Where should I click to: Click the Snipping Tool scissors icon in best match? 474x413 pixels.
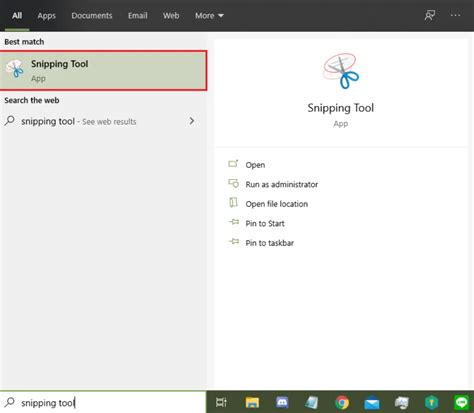pos(15,69)
